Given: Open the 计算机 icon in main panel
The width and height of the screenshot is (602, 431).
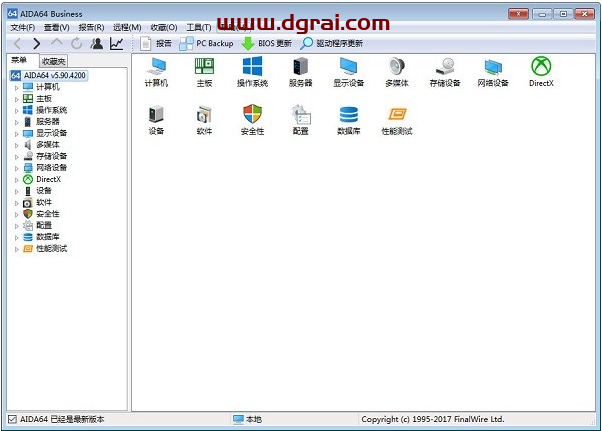Looking at the screenshot, I should click(x=156, y=72).
